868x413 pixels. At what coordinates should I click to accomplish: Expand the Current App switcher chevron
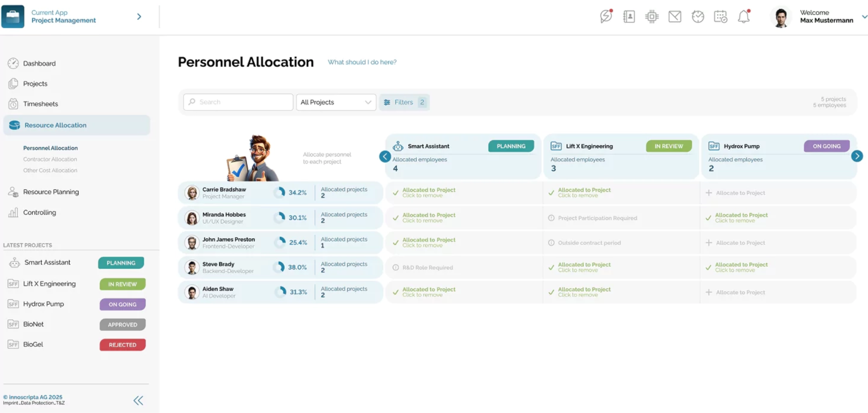pyautogui.click(x=139, y=17)
